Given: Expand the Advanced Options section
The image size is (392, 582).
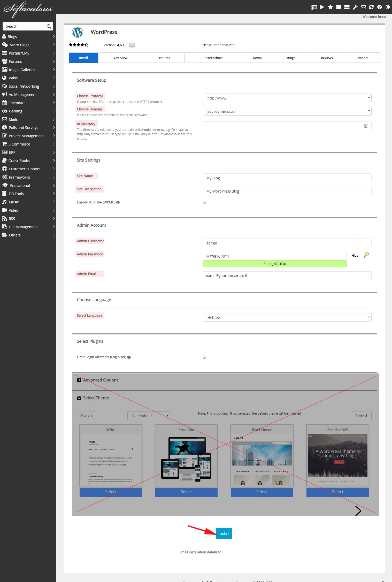Looking at the screenshot, I should click(79, 380).
